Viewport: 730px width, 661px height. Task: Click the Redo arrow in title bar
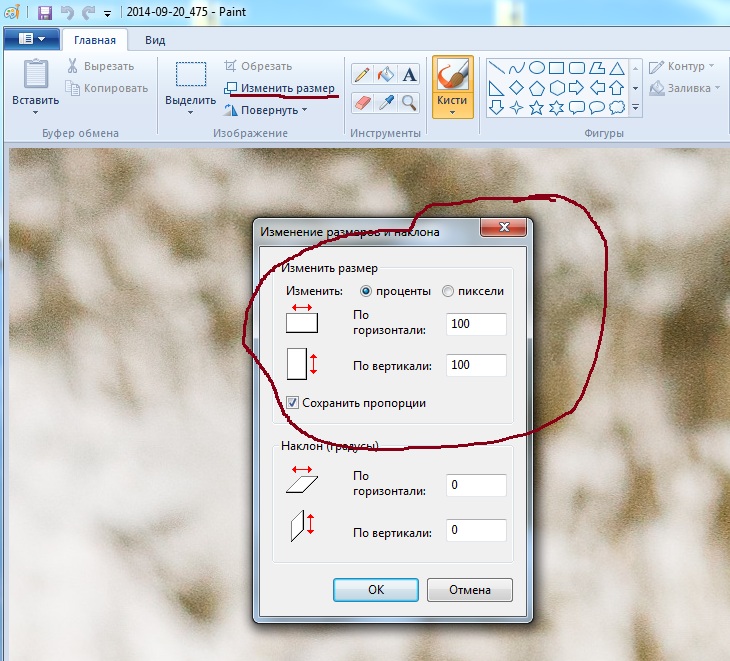[x=88, y=12]
